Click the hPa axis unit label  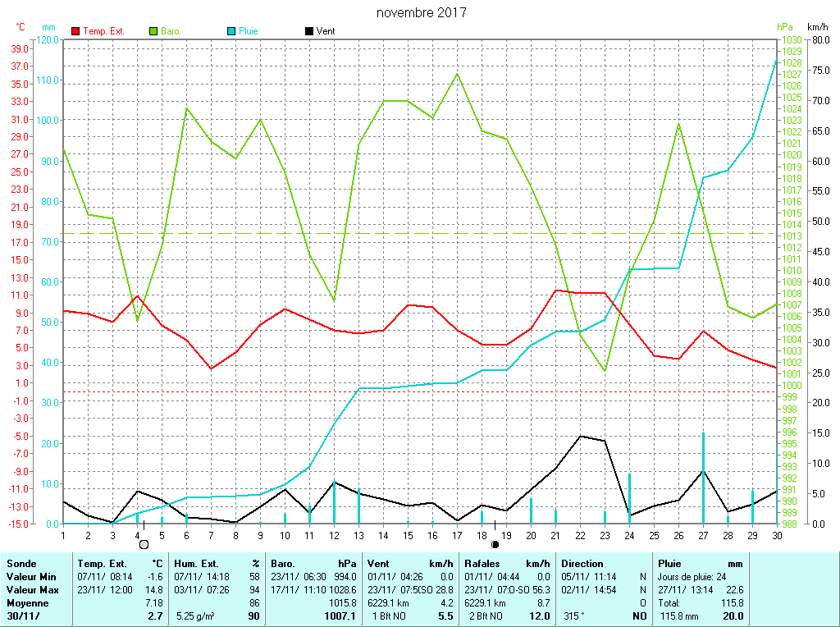click(784, 27)
